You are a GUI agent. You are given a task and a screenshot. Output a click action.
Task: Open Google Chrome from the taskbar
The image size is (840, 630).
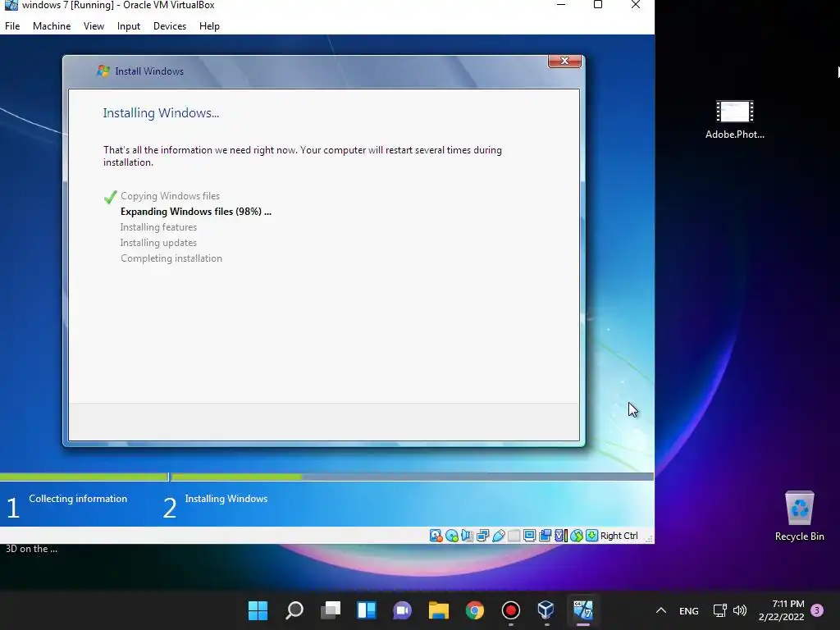[475, 610]
